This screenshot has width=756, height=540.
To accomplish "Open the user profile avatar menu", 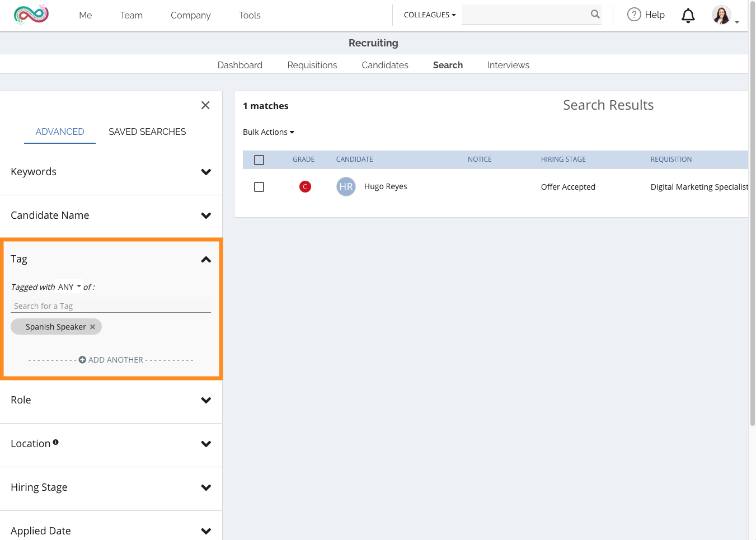I will 721,15.
